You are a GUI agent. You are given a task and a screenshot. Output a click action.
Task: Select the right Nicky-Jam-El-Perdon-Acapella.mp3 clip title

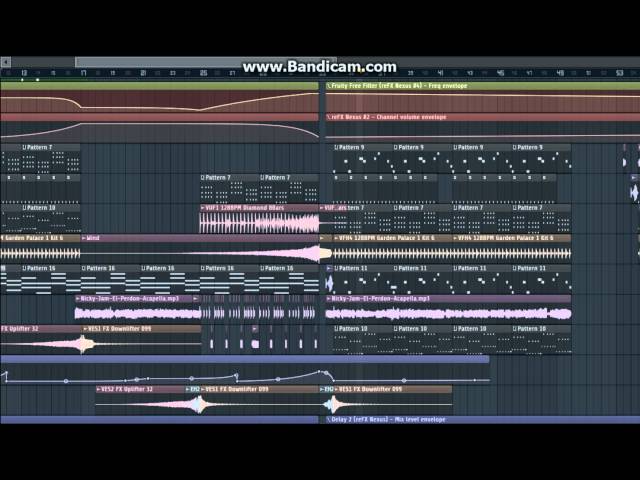point(381,299)
